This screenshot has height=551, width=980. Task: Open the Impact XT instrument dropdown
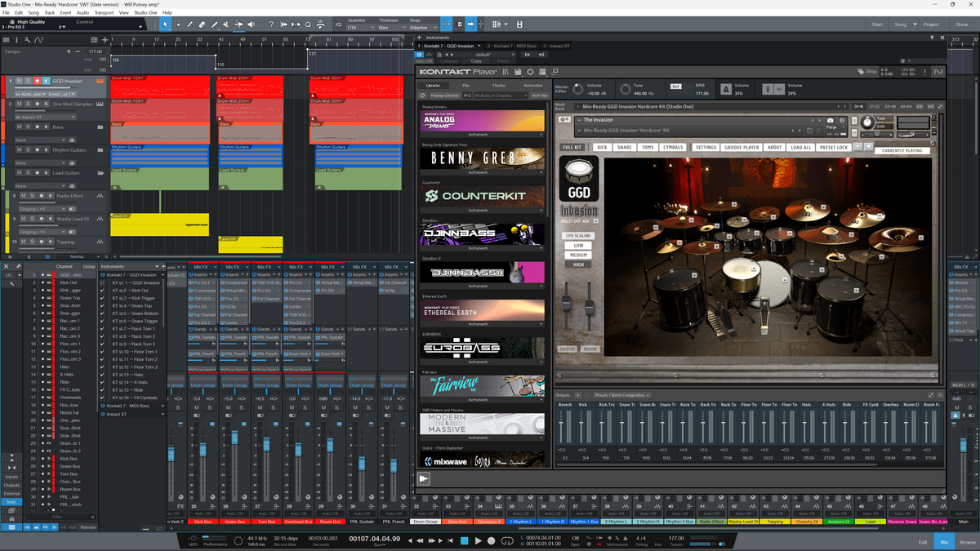(x=45, y=117)
